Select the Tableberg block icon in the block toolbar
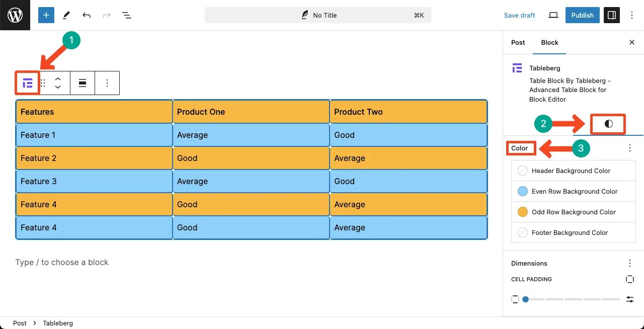Screen dimensions: 644x329 click(x=27, y=83)
